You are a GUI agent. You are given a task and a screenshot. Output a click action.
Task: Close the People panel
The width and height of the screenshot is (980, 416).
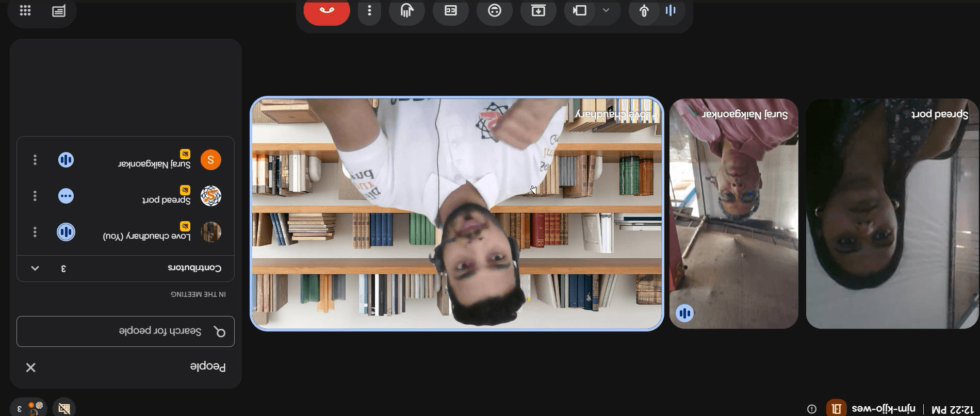click(31, 368)
